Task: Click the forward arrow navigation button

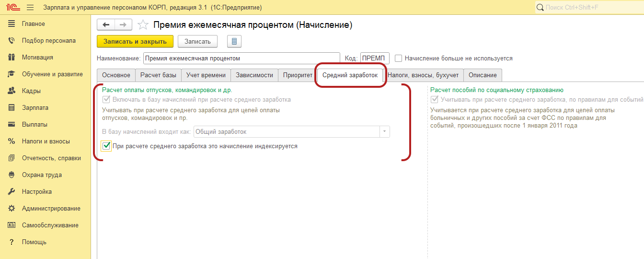Action: point(123,25)
